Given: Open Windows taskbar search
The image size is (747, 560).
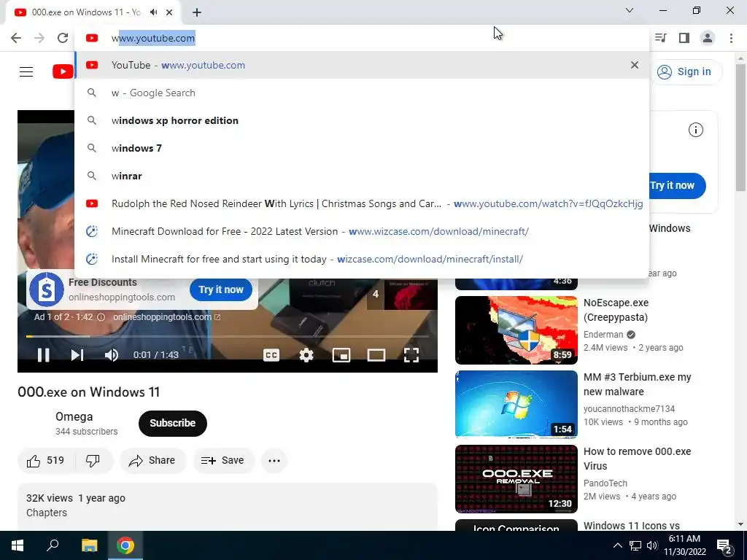Looking at the screenshot, I should click(53, 545).
